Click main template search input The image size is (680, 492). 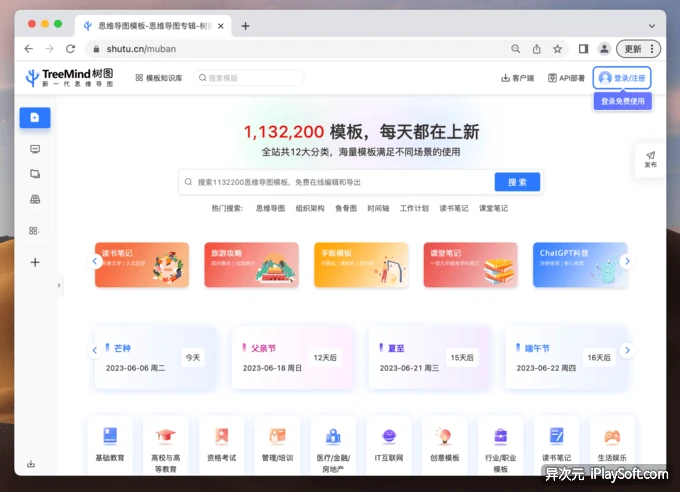coord(337,182)
